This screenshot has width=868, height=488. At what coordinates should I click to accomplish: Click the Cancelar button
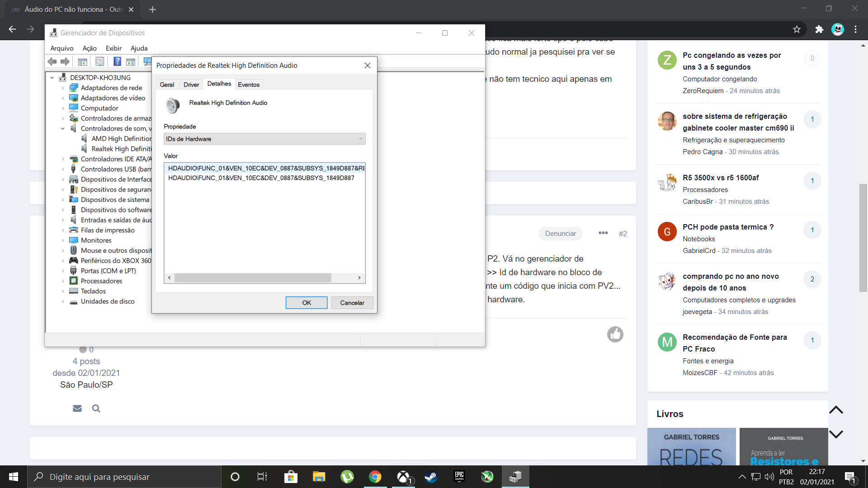[352, 303]
